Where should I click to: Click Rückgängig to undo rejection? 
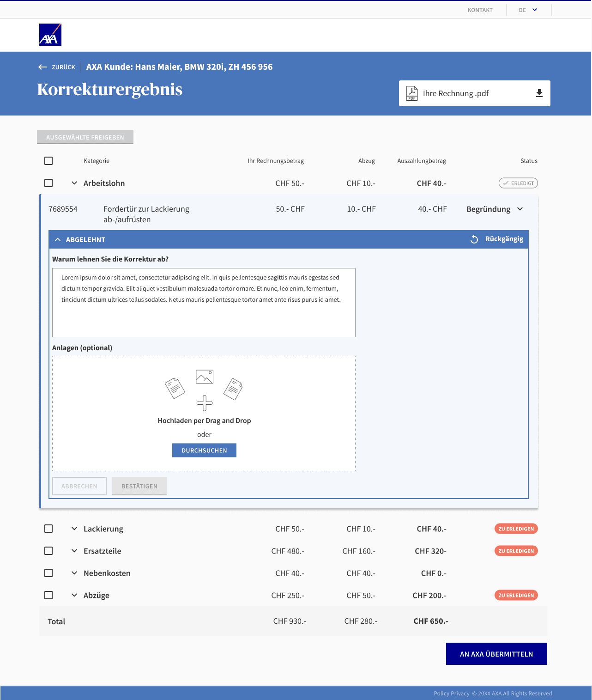click(504, 239)
